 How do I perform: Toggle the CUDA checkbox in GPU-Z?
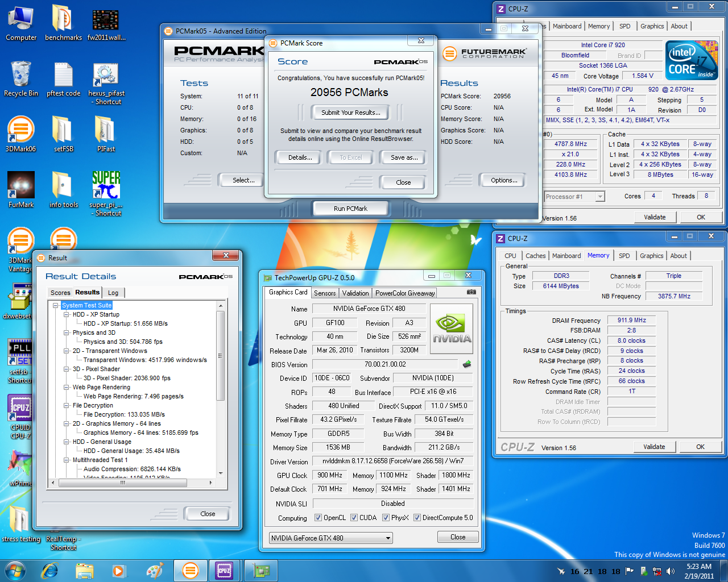pos(354,518)
